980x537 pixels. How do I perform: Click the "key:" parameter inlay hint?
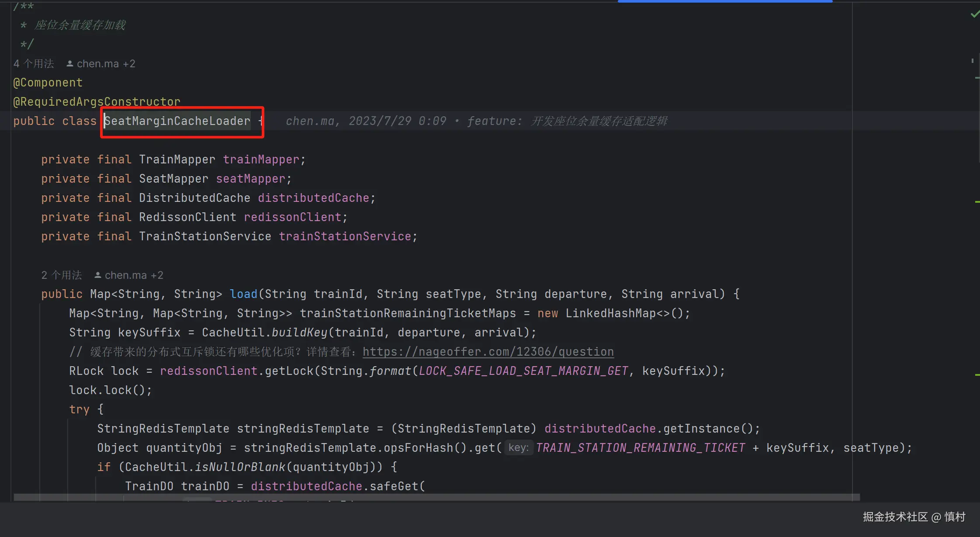coord(519,448)
